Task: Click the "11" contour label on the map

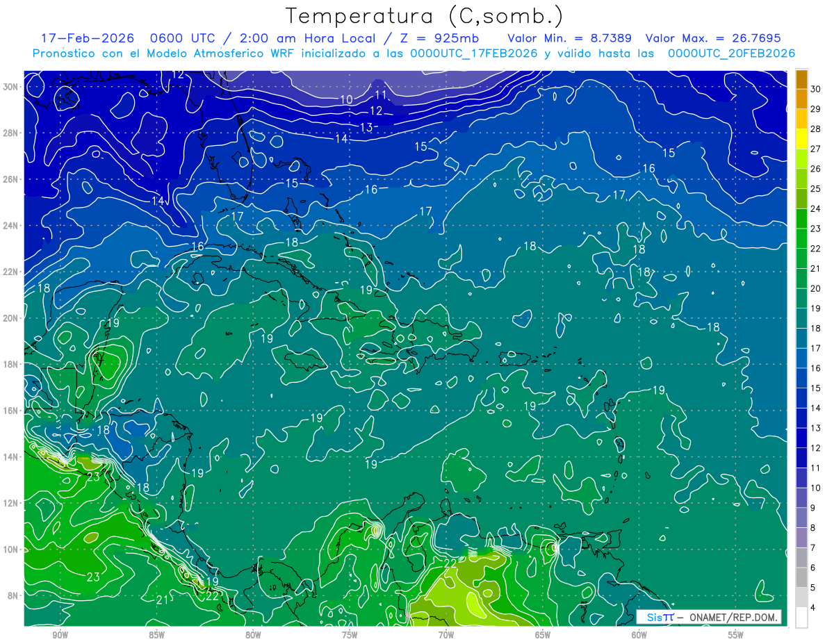Action: (381, 94)
